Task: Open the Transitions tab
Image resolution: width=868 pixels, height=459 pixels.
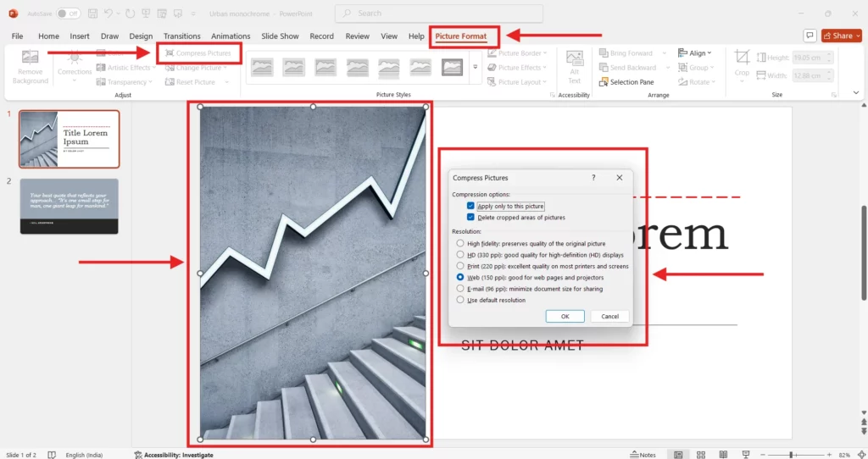Action: [181, 36]
